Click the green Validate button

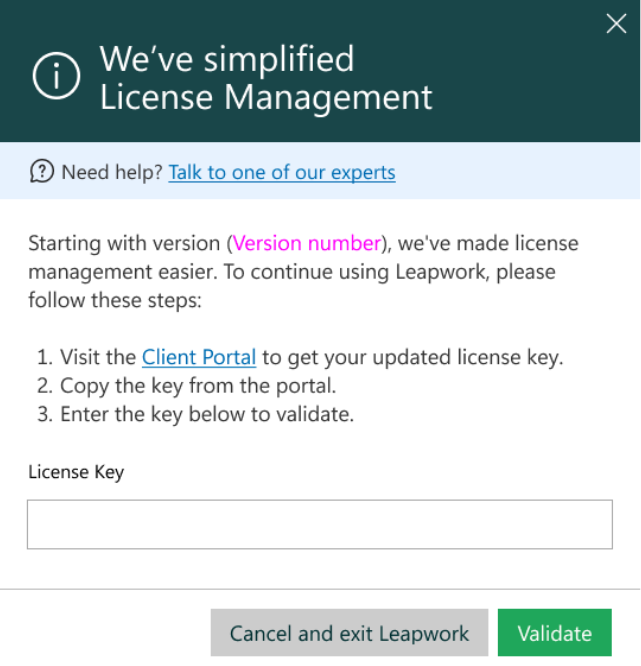coord(555,633)
